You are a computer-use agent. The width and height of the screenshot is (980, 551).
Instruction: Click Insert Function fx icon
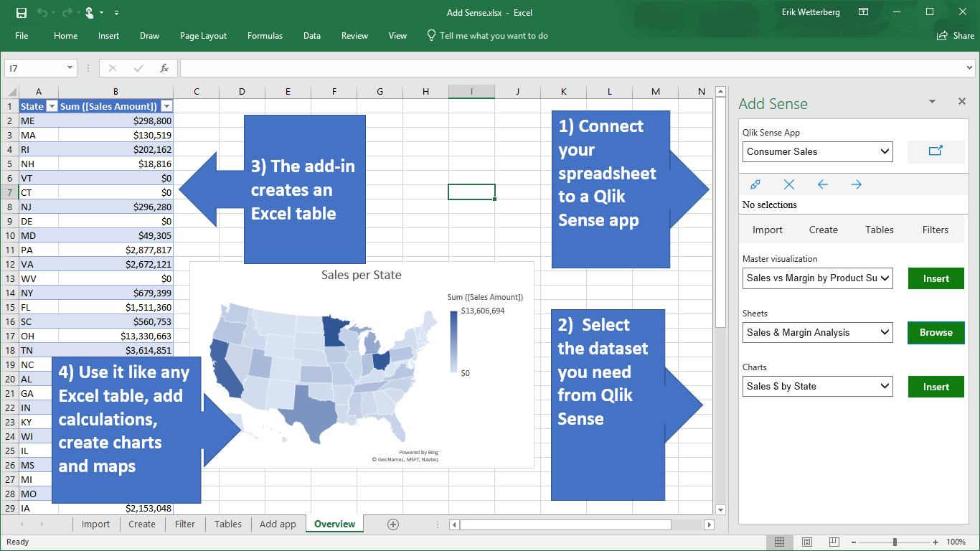click(x=164, y=68)
